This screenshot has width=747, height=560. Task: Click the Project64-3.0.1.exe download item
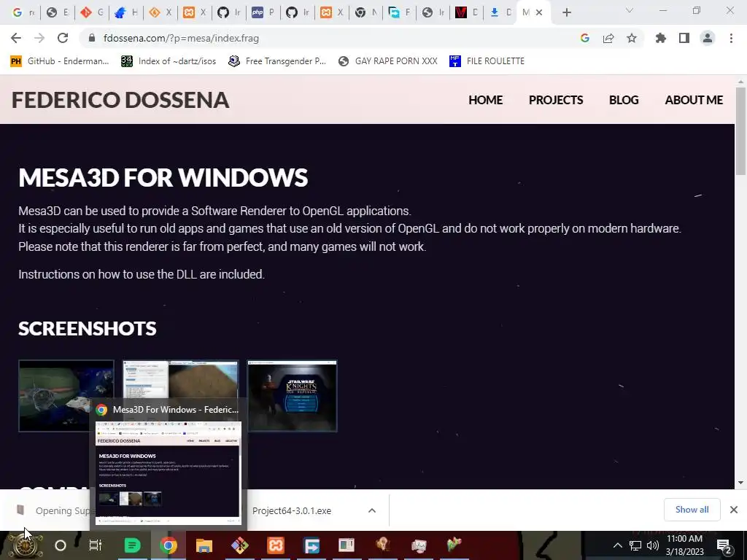tap(292, 510)
